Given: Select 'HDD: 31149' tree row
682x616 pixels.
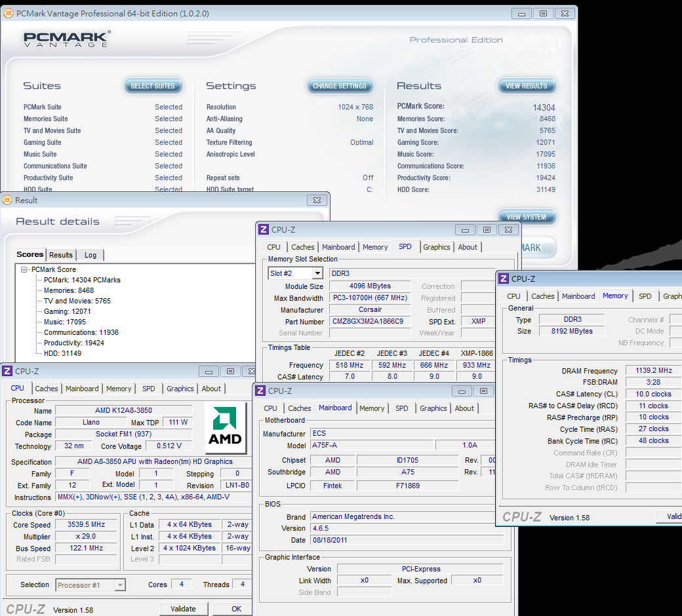Looking at the screenshot, I should (x=63, y=353).
